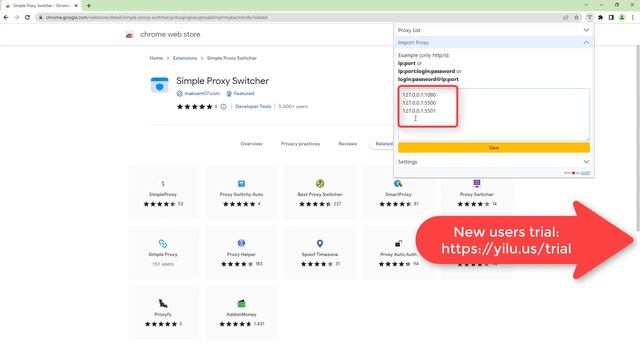The image size is (640, 360).
Task: Open the SmartProxy extension card
Action: pyautogui.click(x=398, y=193)
